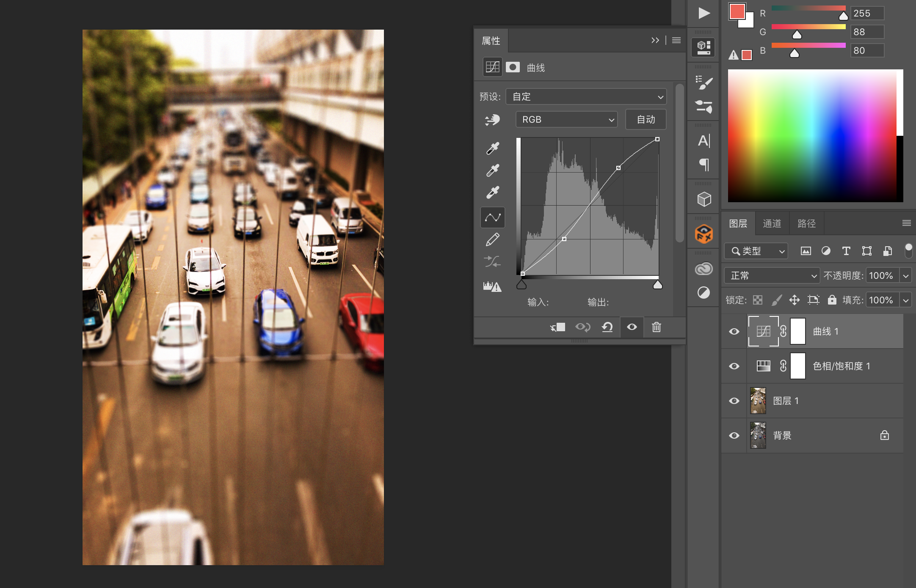Select the black point eyedropper

(493, 148)
